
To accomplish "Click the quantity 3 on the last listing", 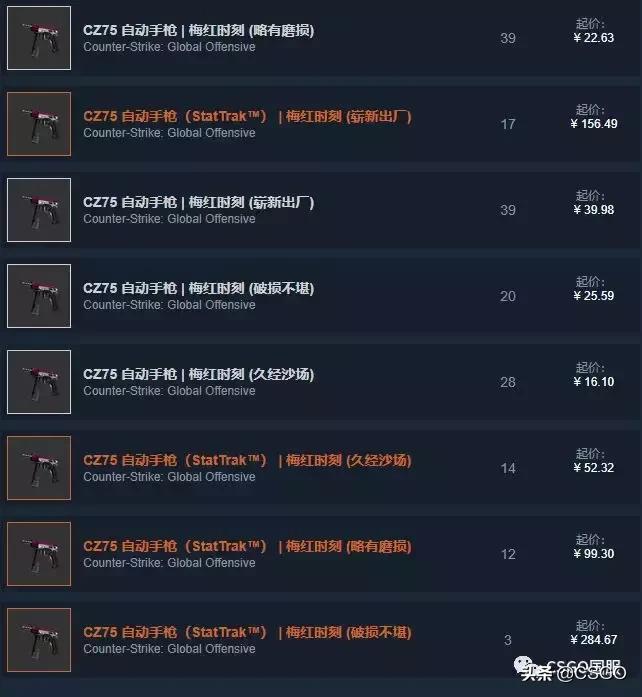I will click(x=508, y=640).
